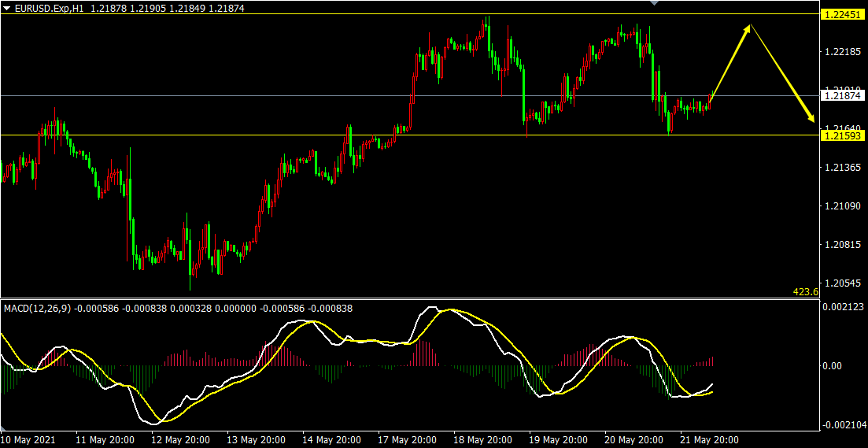Click the -0.002104 MACD scale value
868x448 pixels.
pyautogui.click(x=842, y=425)
